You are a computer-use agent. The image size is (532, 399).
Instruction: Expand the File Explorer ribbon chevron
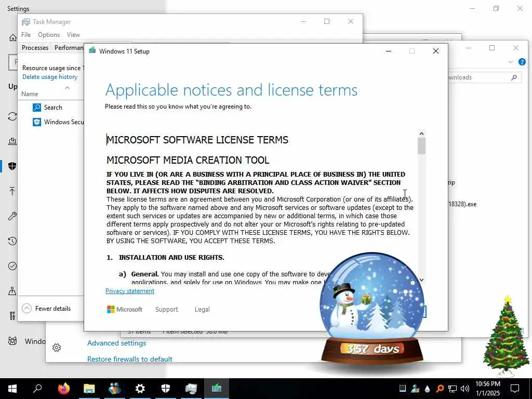511,62
